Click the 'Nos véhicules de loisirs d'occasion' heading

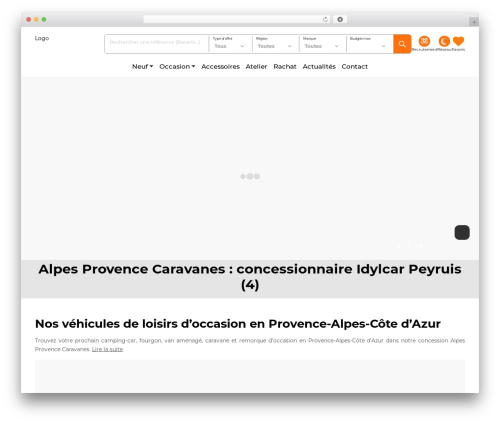238,324
